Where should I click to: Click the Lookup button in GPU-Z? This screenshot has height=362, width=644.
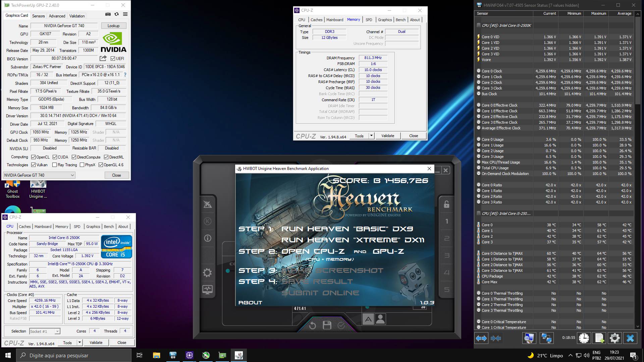pos(113,26)
